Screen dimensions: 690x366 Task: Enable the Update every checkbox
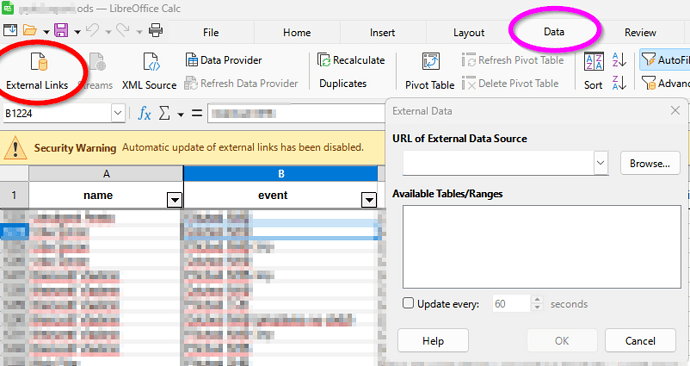tap(408, 303)
